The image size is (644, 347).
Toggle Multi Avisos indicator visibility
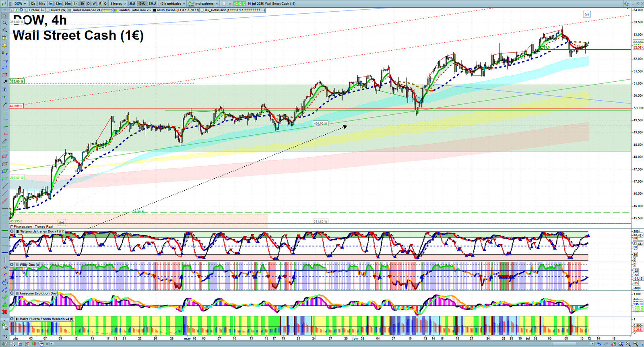[155, 10]
